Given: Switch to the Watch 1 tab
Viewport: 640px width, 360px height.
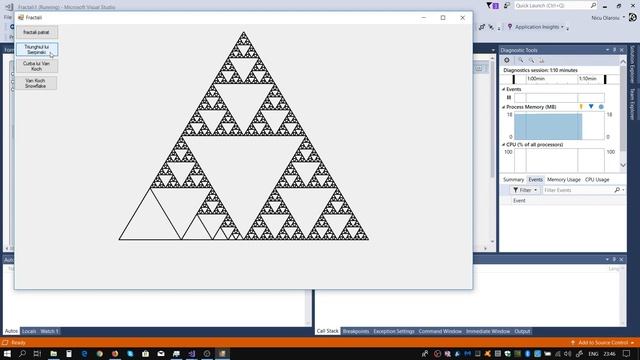Looking at the screenshot, I should point(49,331).
